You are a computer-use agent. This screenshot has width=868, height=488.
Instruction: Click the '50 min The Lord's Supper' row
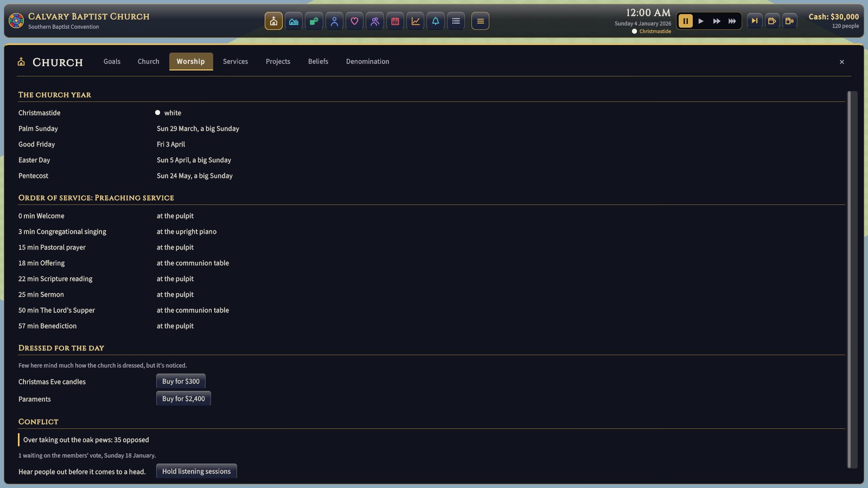click(431, 310)
